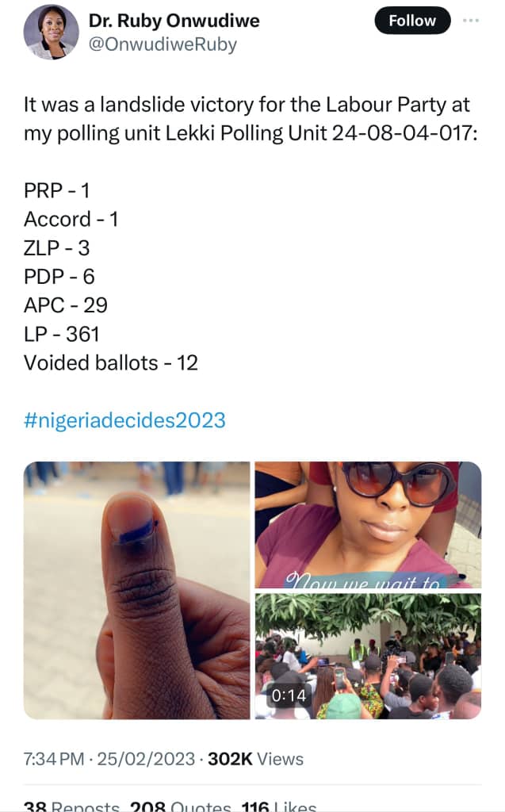Open the sunglasses selfie photo
The height and width of the screenshot is (812, 505).
click(368, 524)
